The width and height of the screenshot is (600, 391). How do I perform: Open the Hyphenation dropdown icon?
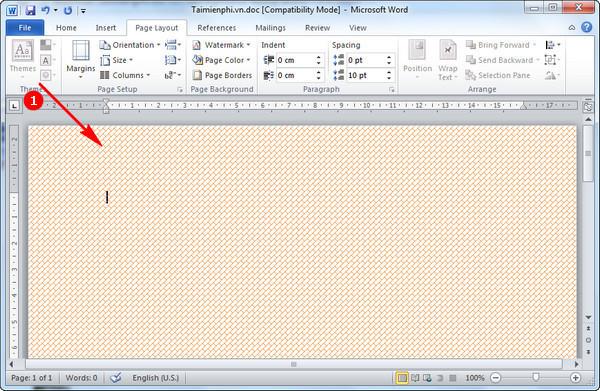click(173, 75)
